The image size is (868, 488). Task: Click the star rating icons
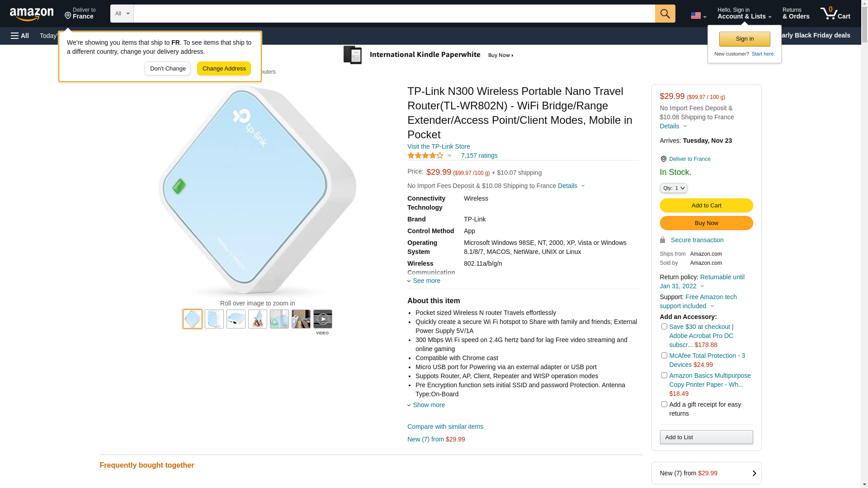425,155
